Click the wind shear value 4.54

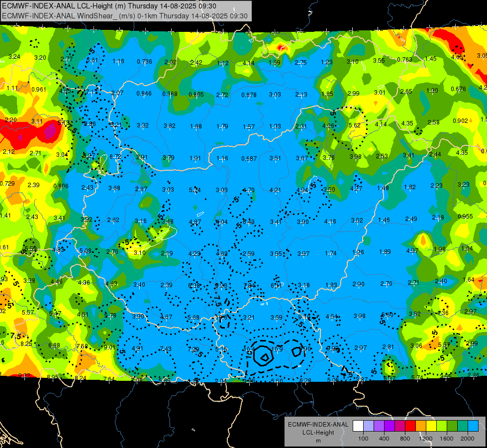[x=331, y=317]
